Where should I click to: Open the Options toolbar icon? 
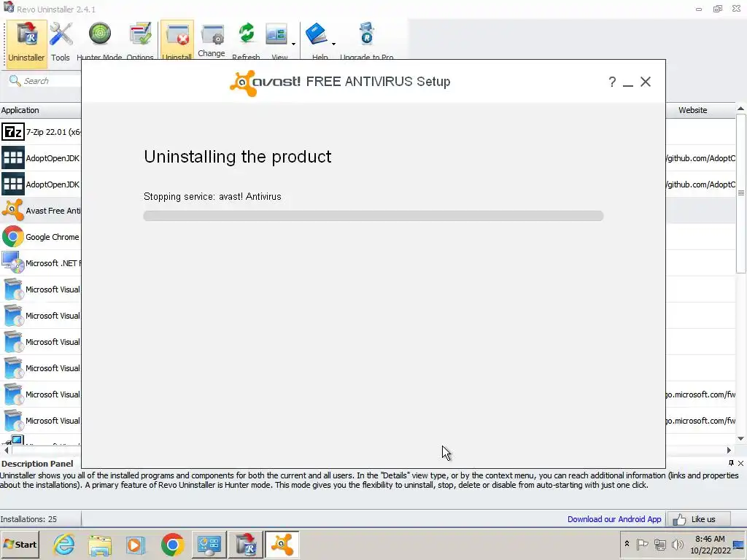(x=140, y=34)
